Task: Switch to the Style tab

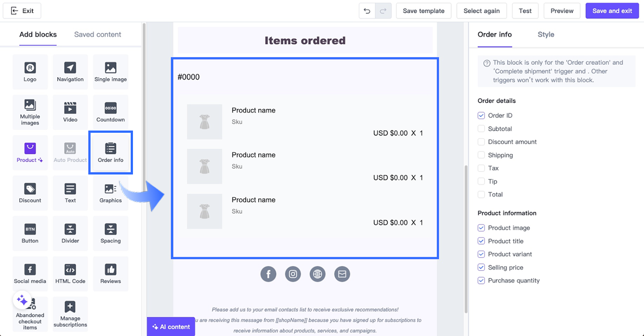Action: [x=546, y=35]
